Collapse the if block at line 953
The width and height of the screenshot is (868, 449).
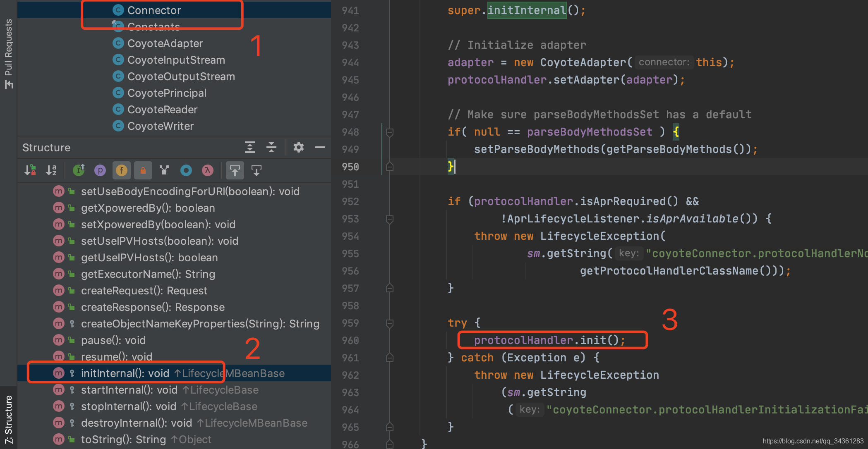pyautogui.click(x=389, y=219)
